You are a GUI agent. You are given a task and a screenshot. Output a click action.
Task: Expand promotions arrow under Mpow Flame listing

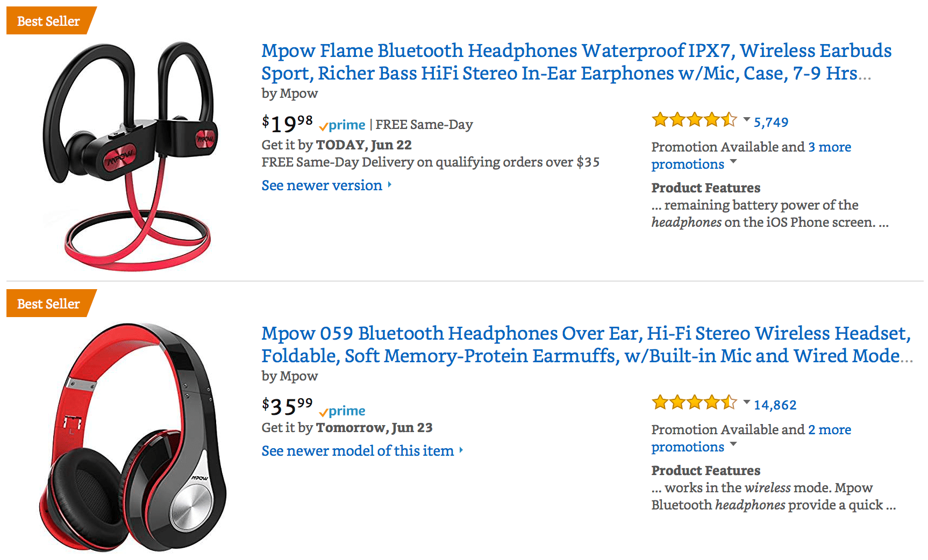733,162
